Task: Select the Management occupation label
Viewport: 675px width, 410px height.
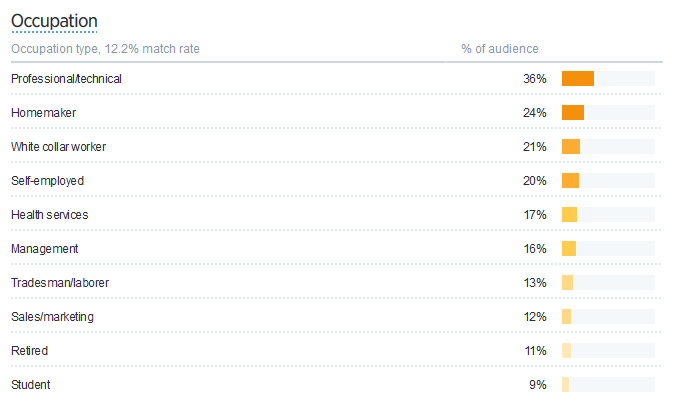Action: (45, 249)
